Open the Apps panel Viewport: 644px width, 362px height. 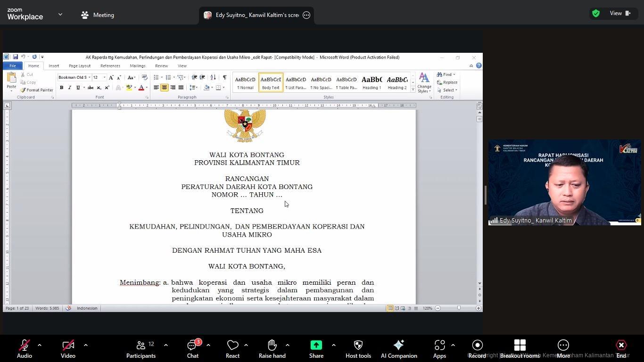point(439,349)
